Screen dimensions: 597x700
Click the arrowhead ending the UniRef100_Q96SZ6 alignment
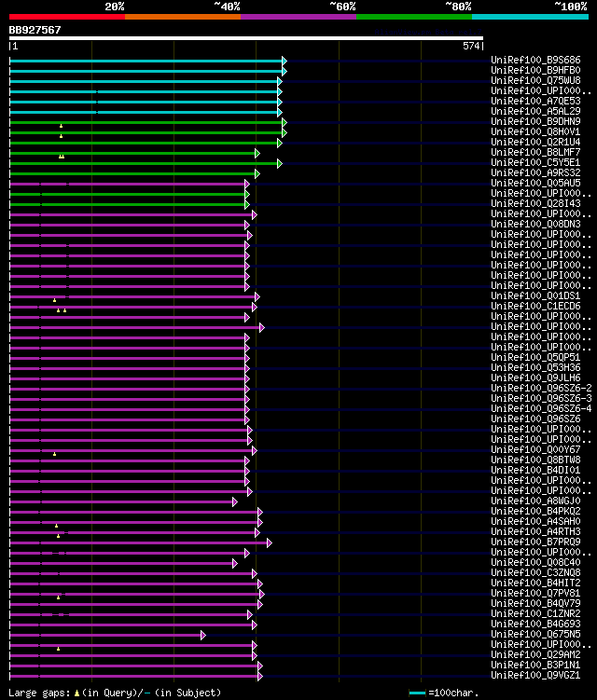[247, 420]
